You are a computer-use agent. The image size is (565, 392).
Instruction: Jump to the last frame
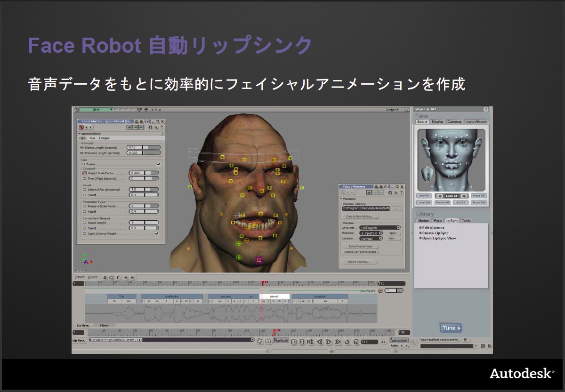pos(338,342)
